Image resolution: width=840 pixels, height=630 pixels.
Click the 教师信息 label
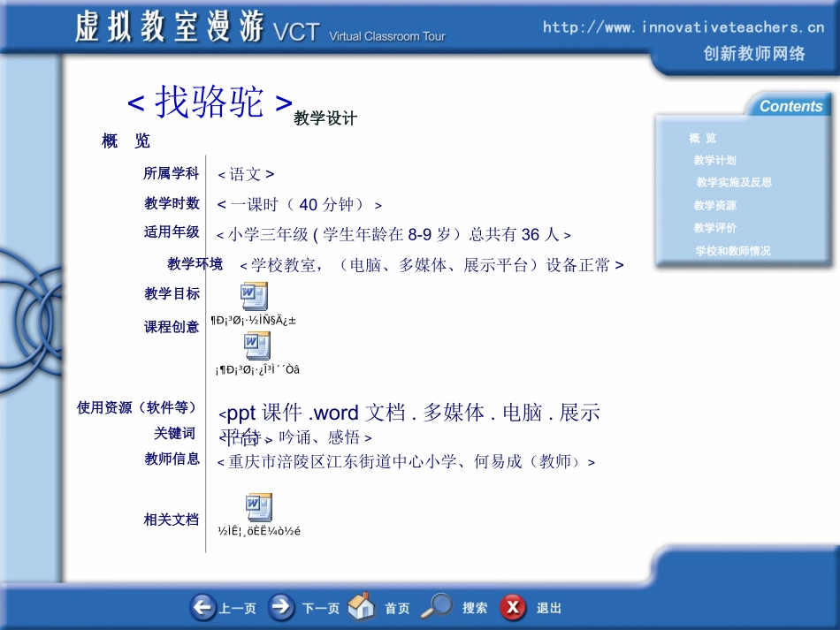pos(172,459)
